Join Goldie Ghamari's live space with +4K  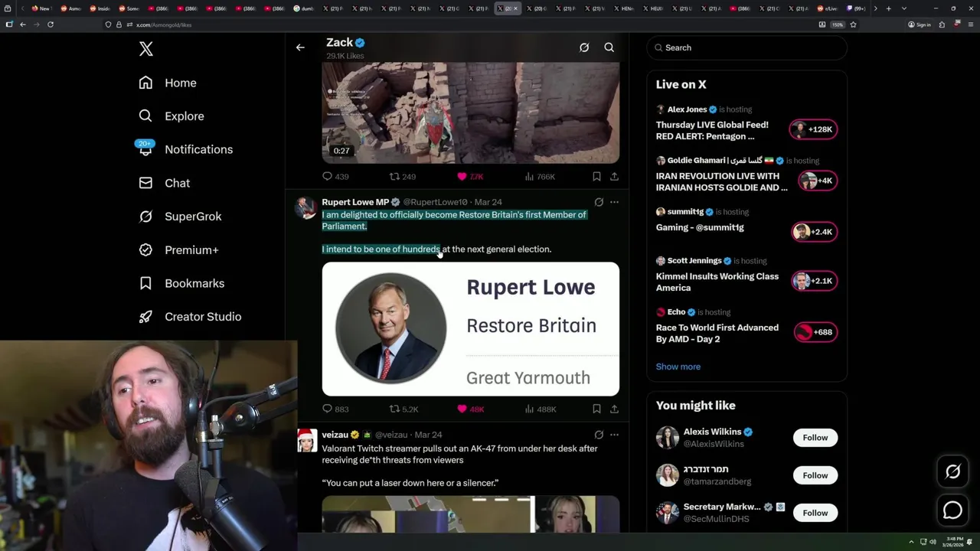click(817, 181)
